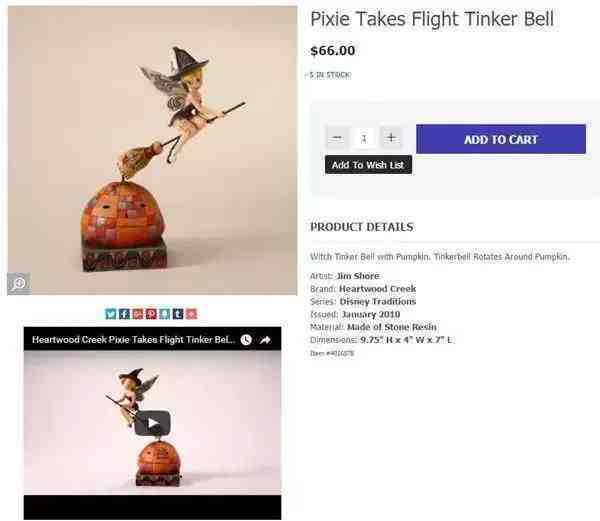Open the Disney Traditions series link
This screenshot has height=521, width=600.
(378, 301)
